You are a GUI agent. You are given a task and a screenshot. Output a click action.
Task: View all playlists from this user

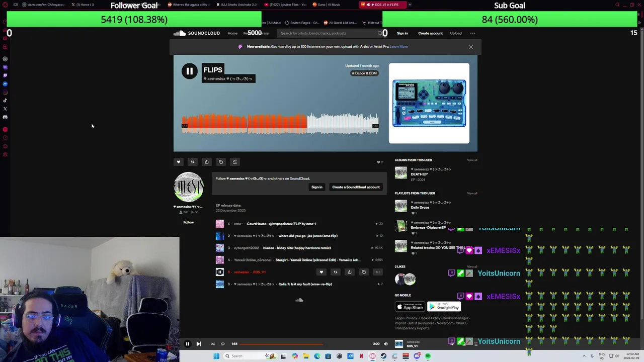pos(472,193)
